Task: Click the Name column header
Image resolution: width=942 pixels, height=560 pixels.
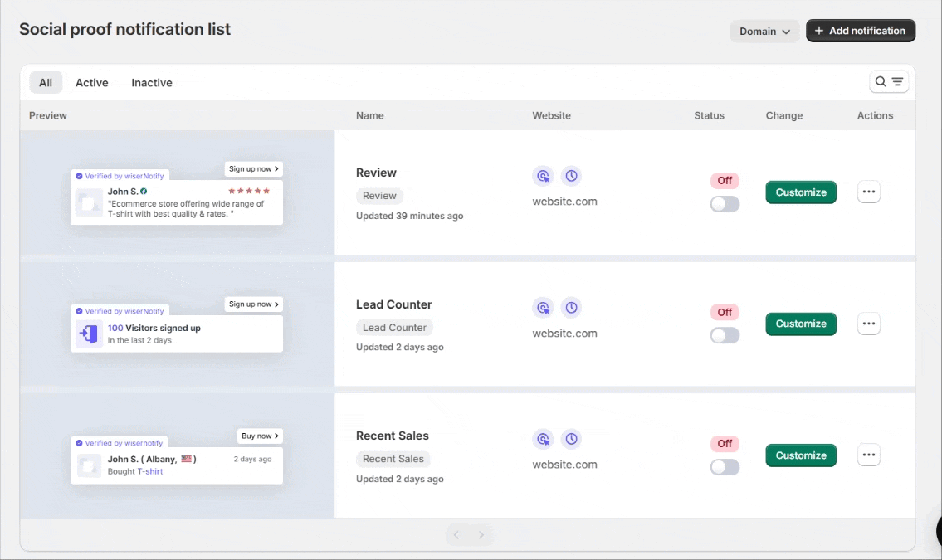Action: coord(369,116)
